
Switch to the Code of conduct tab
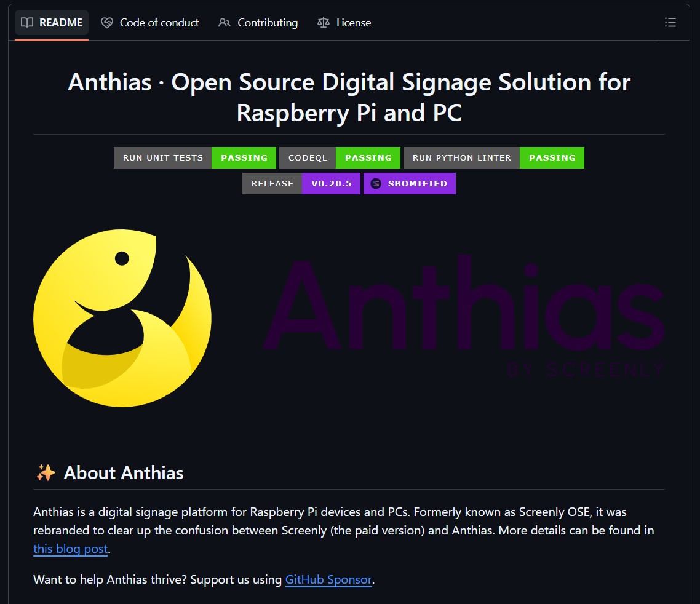tap(150, 22)
